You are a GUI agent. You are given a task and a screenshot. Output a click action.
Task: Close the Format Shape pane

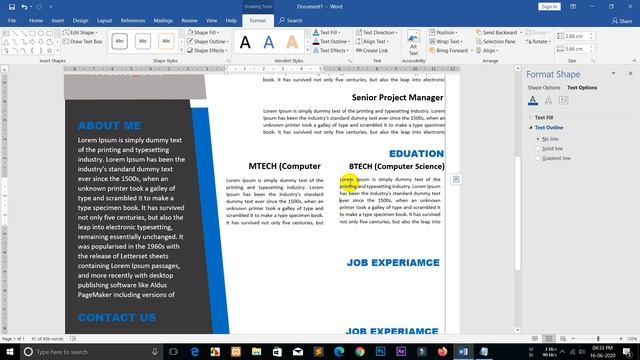coord(630,73)
